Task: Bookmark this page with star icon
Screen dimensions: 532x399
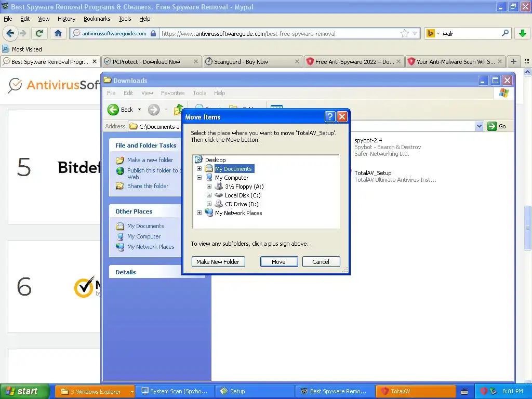Action: coord(404,33)
